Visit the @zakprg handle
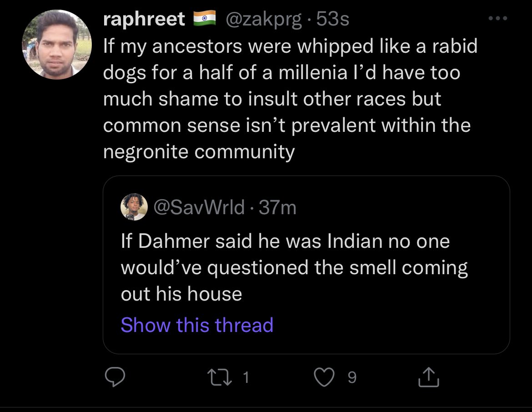 tap(261, 19)
